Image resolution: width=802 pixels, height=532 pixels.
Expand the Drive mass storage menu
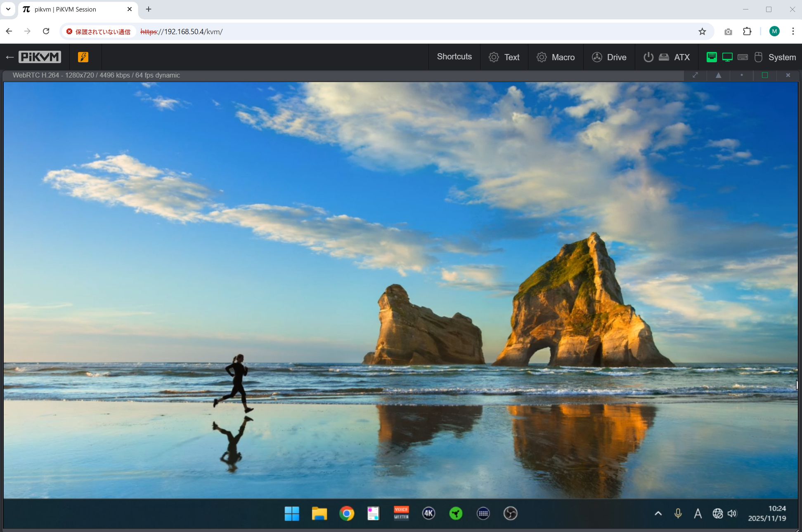click(x=609, y=57)
